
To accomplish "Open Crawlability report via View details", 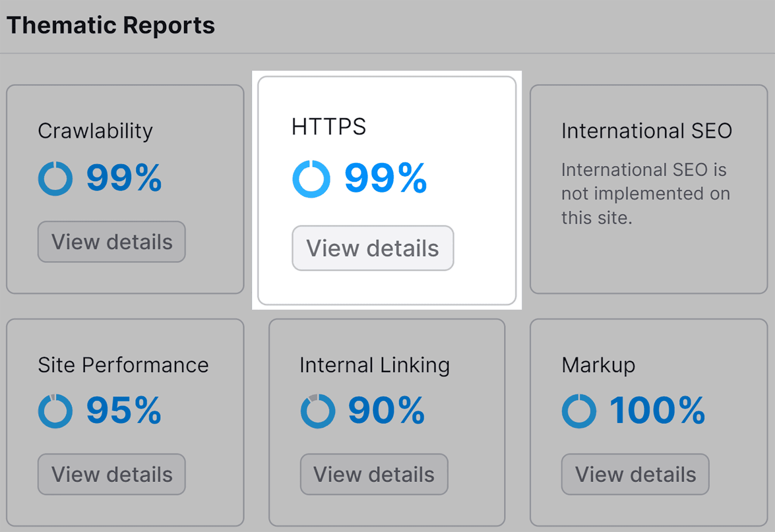I will (111, 242).
